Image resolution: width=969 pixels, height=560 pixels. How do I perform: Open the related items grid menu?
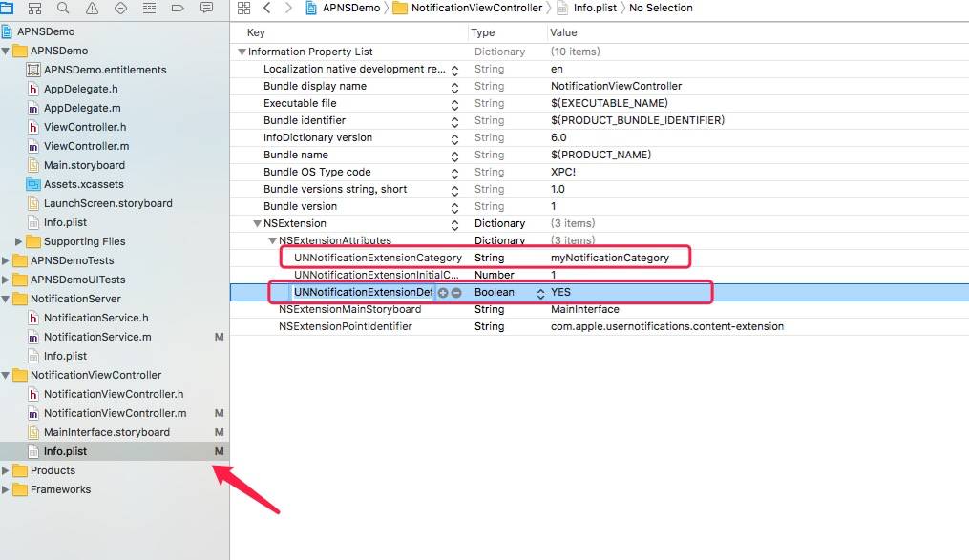coord(244,8)
